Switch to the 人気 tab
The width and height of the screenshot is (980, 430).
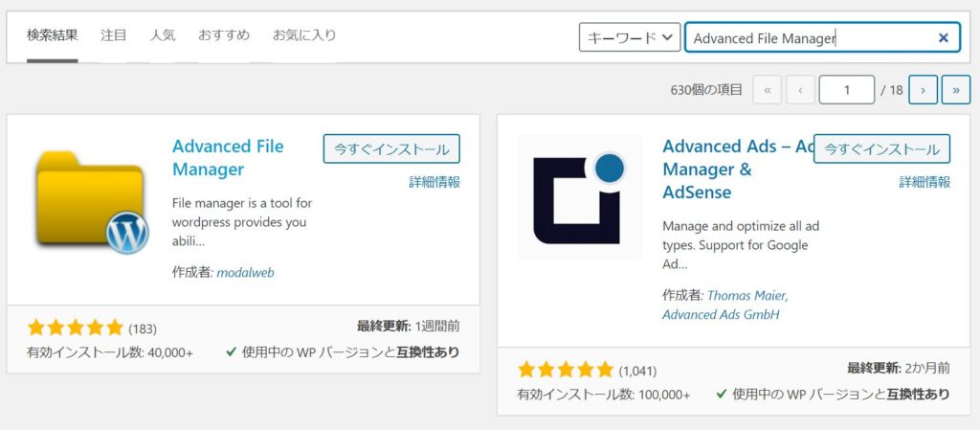pos(163,35)
